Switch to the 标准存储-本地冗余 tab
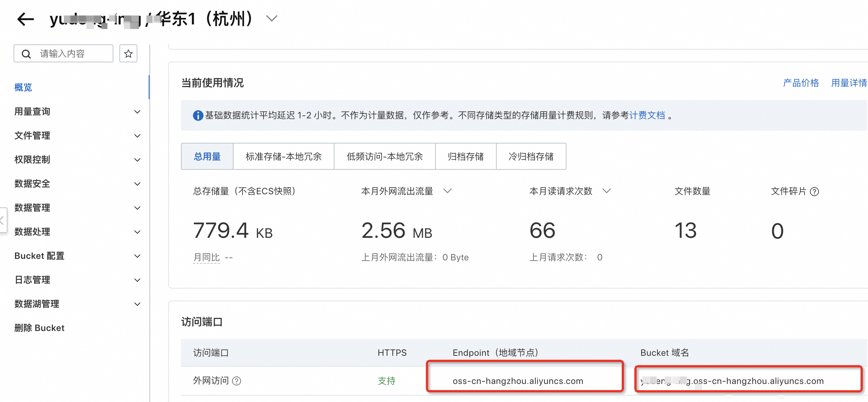 click(283, 156)
